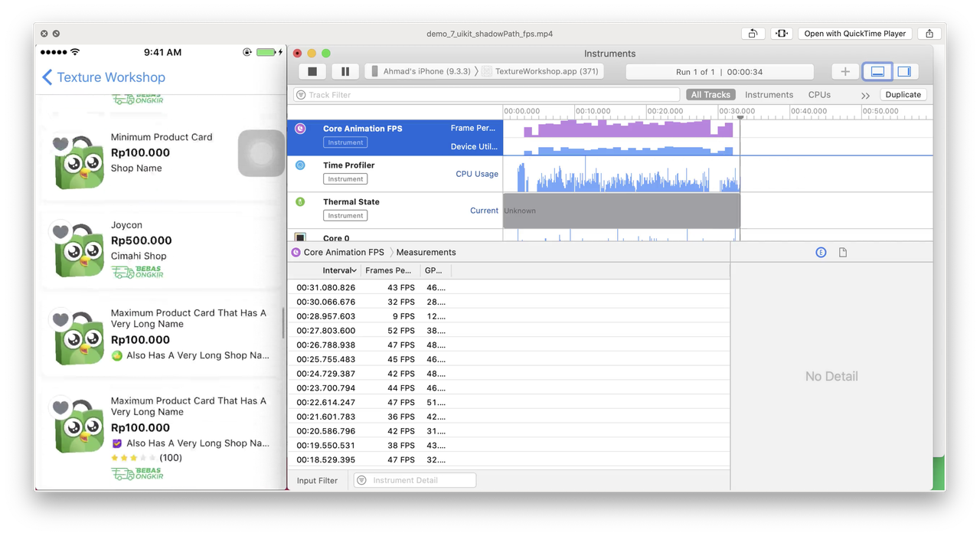Sort by the GPU column header
The height and width of the screenshot is (536, 980).
point(433,270)
